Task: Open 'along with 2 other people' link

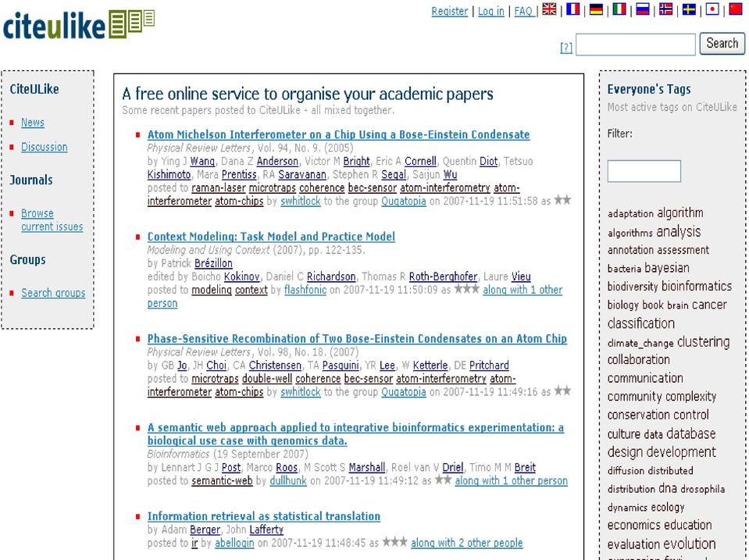Action: pos(467,544)
